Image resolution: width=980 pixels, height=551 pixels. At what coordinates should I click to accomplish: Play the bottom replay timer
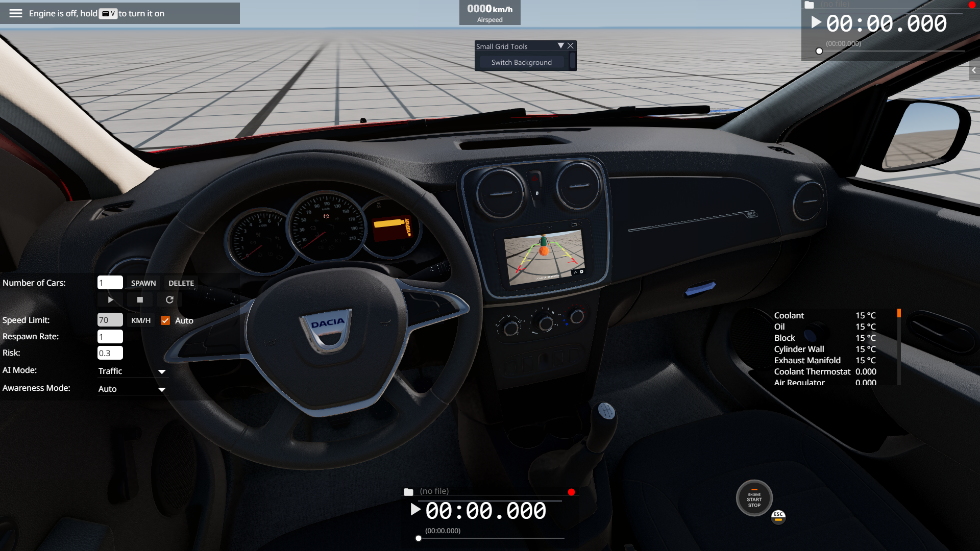pos(415,510)
